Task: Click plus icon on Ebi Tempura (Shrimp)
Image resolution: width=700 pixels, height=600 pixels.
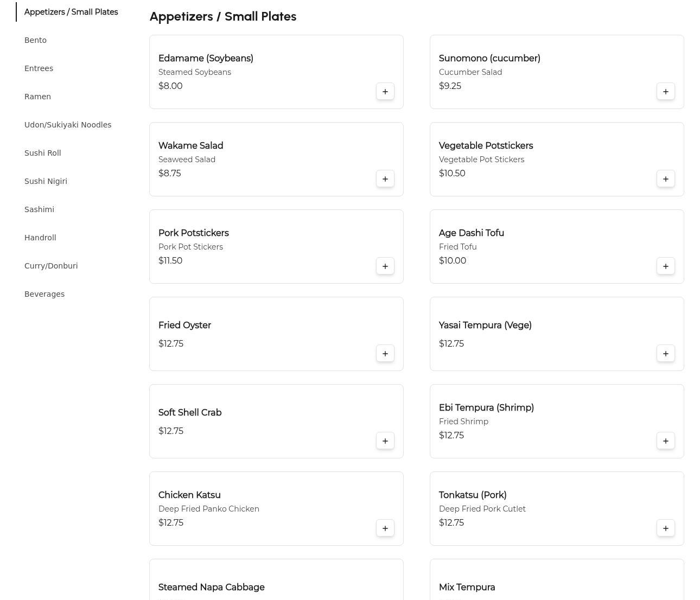Action: point(666,441)
